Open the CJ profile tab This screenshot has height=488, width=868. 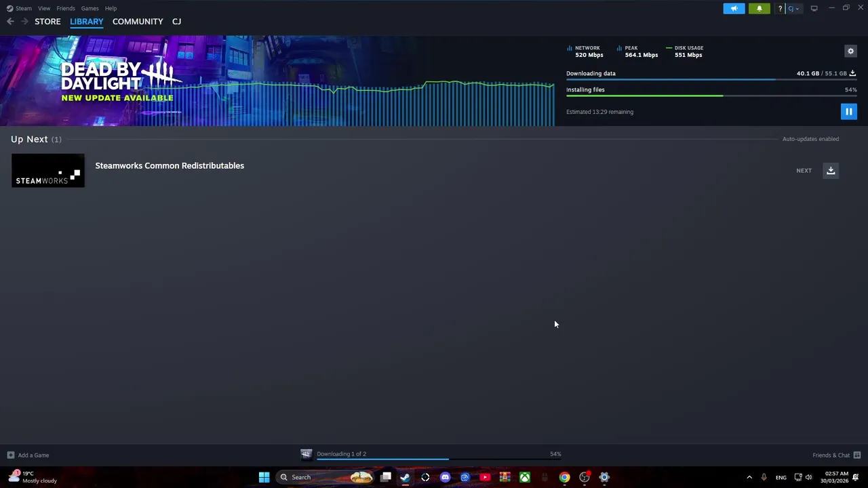pyautogui.click(x=176, y=22)
